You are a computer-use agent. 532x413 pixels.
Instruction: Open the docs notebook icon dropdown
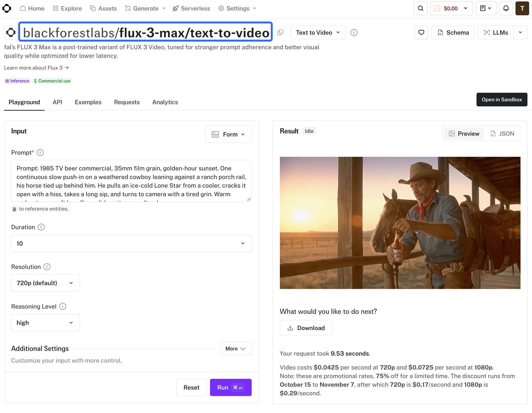(x=486, y=9)
